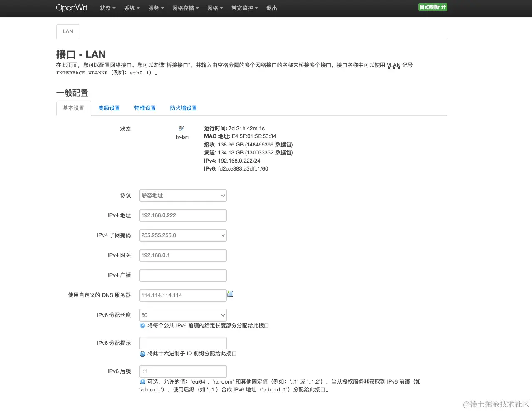
Task: Click the IPv4 广播 input field
Action: (x=183, y=275)
